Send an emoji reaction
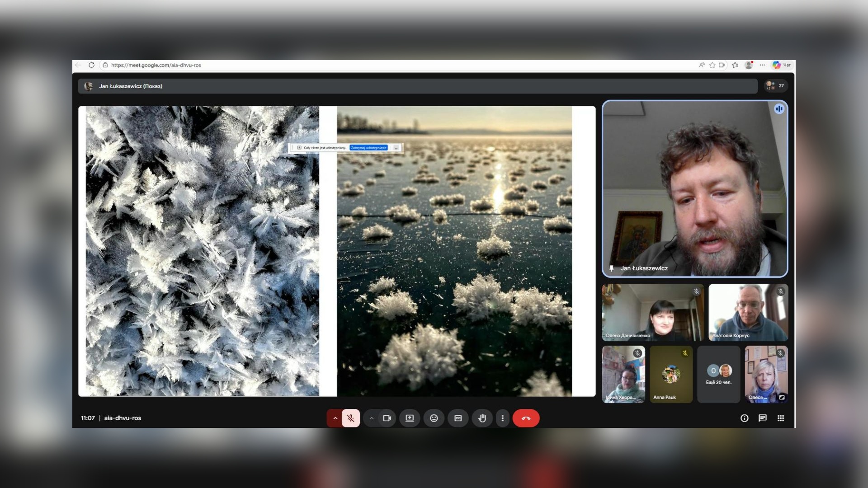 [434, 418]
